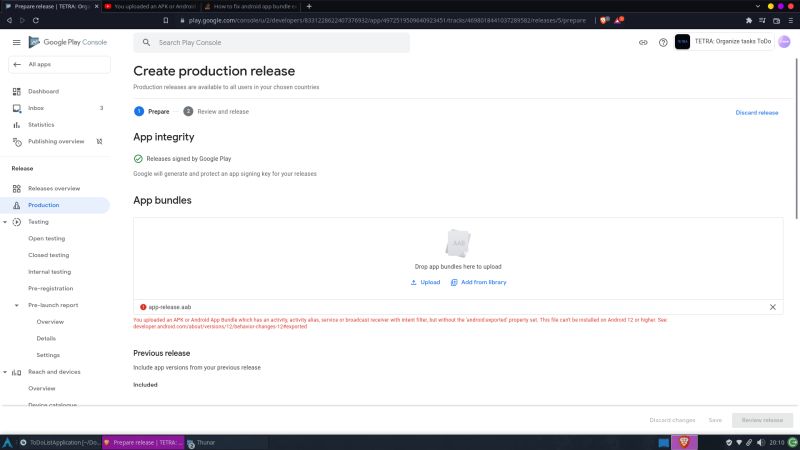The image size is (800, 450).
Task: Switch to How to fix android app bundle tab
Action: 251,7
